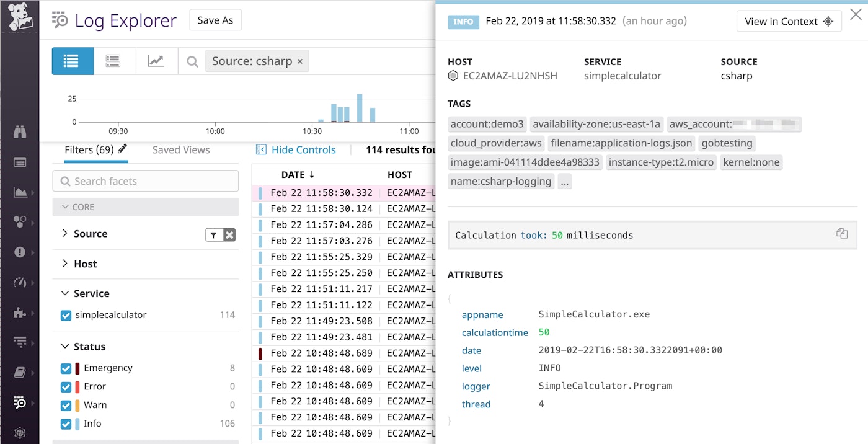Open the APM gauge sidebar icon
This screenshot has height=444, width=868.
tap(20, 282)
